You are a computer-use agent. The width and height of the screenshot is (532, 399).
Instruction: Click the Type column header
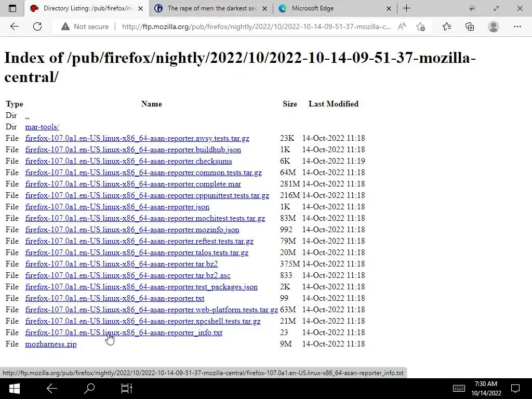point(14,104)
